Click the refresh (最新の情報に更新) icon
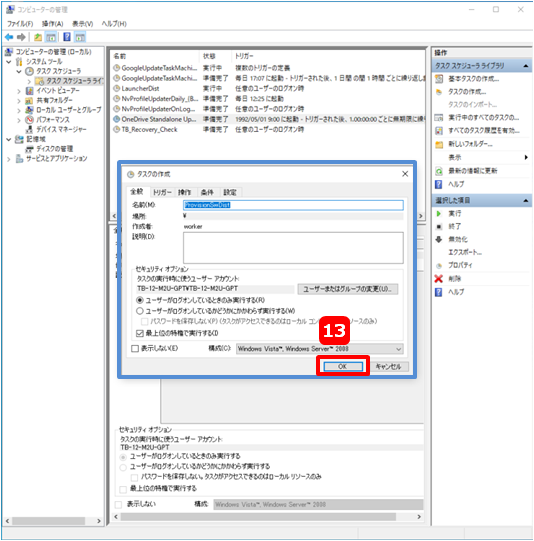Viewport: 534px width, 541px height. point(439,171)
